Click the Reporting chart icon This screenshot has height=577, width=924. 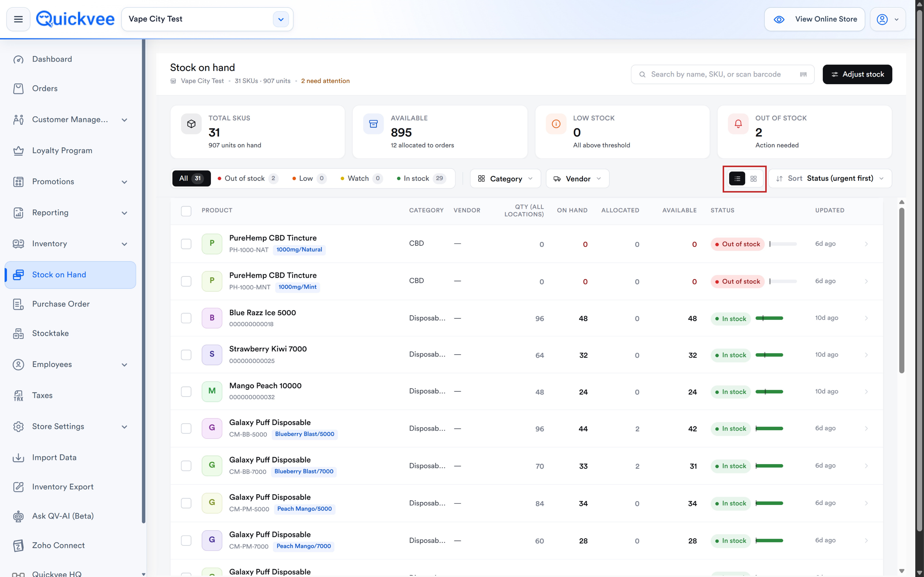(x=18, y=213)
